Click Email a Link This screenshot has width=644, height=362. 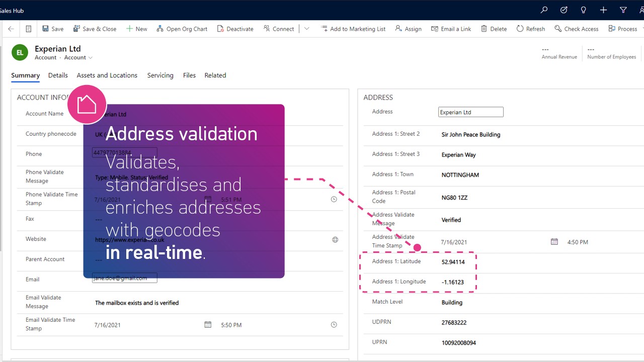point(451,29)
